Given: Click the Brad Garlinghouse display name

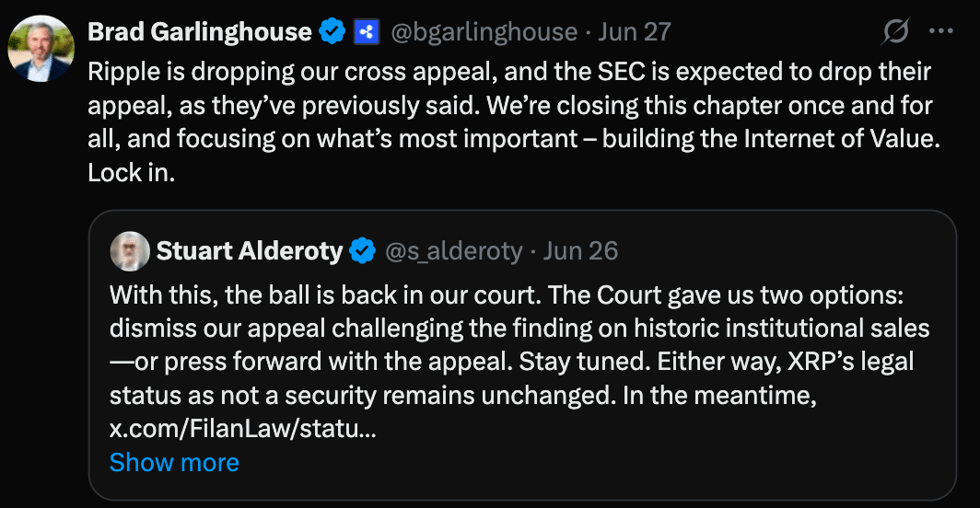Looking at the screenshot, I should [x=199, y=31].
